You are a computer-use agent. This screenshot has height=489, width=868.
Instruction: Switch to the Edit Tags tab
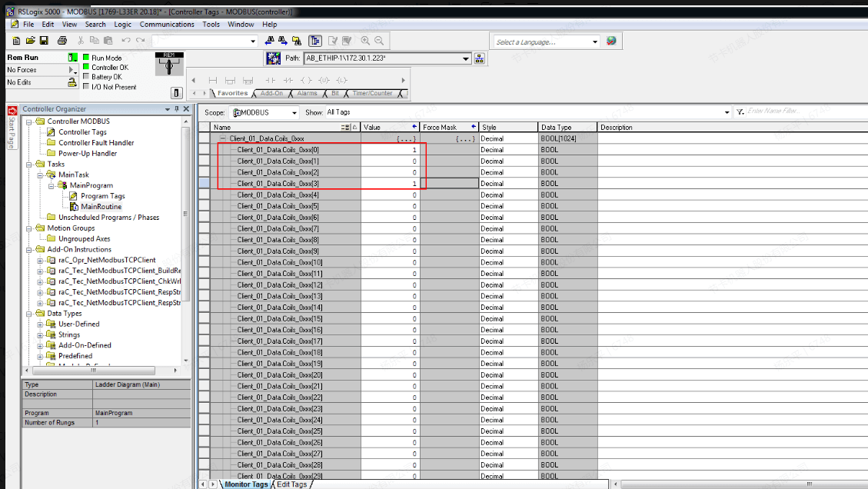coord(291,484)
